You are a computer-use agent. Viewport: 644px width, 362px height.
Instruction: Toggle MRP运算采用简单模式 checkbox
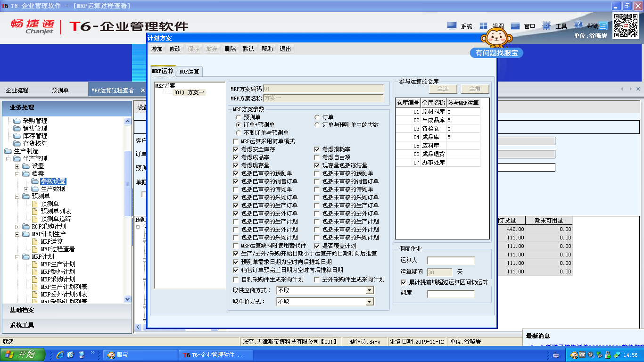click(236, 141)
